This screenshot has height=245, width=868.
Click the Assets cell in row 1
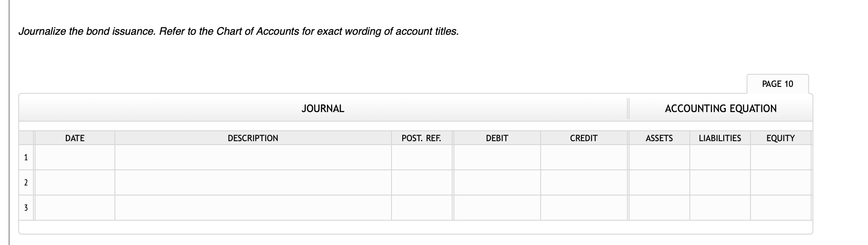659,157
